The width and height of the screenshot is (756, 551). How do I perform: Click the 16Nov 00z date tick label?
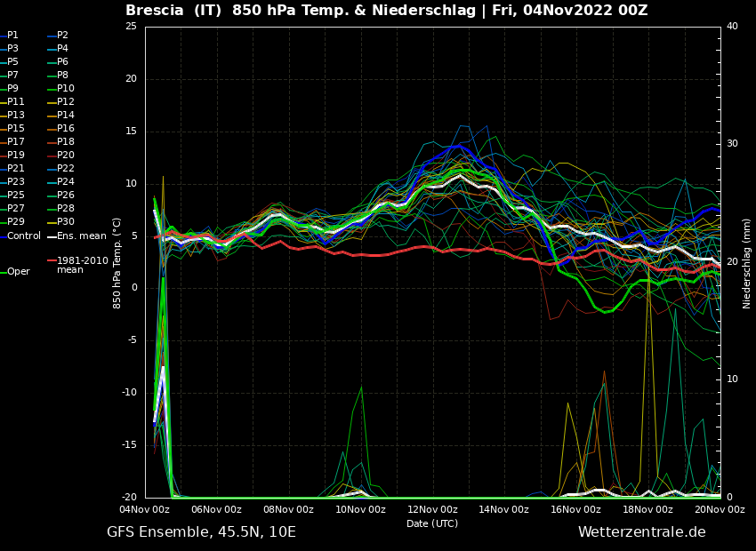pos(576,509)
